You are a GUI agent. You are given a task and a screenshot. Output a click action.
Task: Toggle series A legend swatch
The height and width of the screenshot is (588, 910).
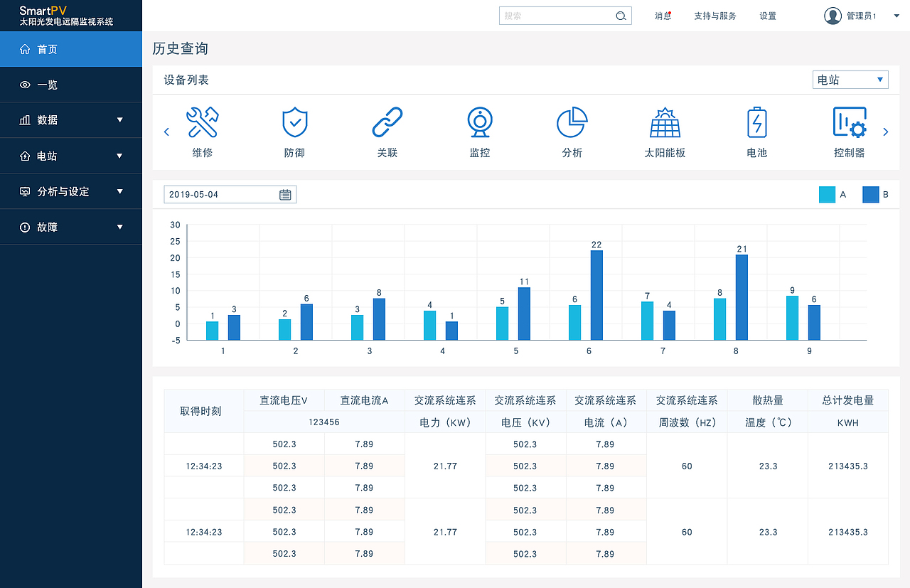[x=827, y=194]
